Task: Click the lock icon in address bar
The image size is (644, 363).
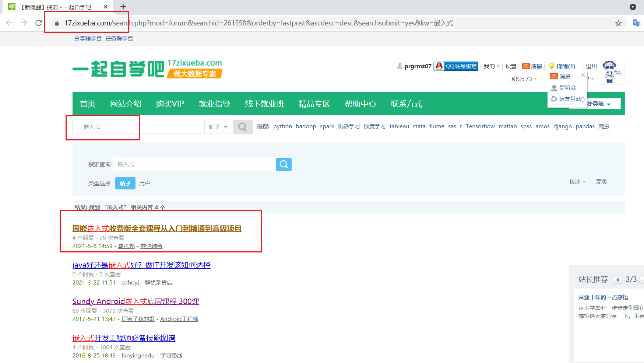Action: [x=57, y=23]
